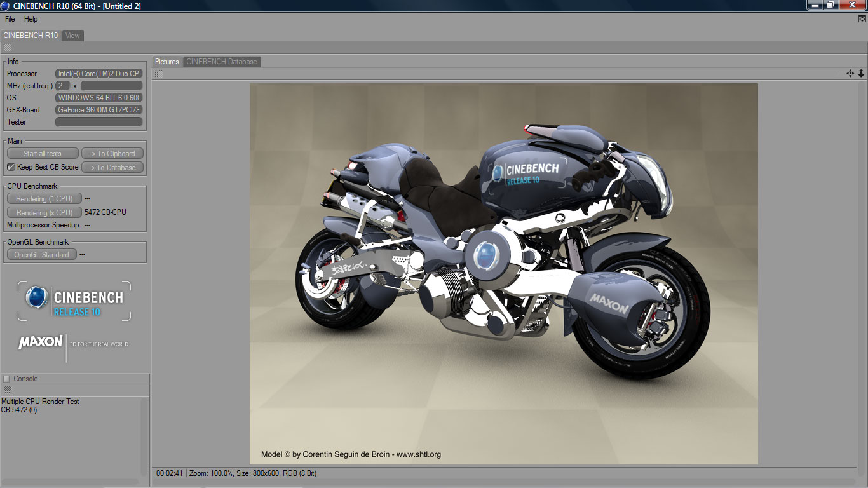Click the rendered motorcycle picture

coord(504,274)
